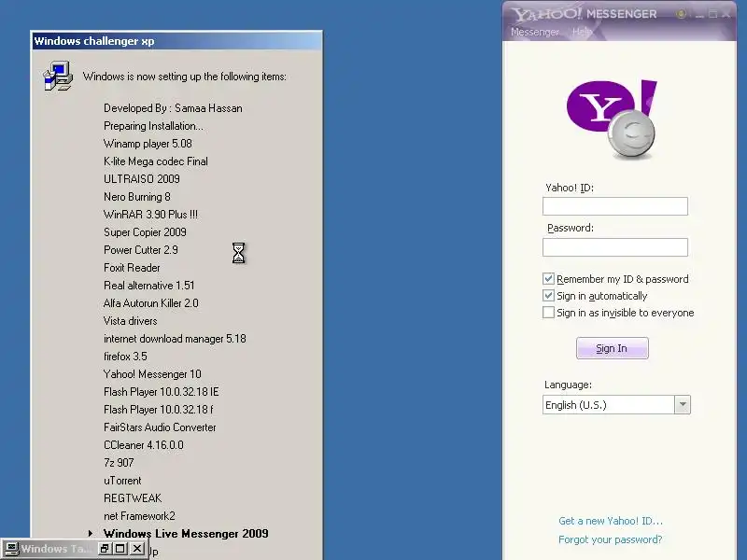Image resolution: width=747 pixels, height=560 pixels.
Task: Select 'K-lite Mega codec Final' item
Action: [x=156, y=161]
